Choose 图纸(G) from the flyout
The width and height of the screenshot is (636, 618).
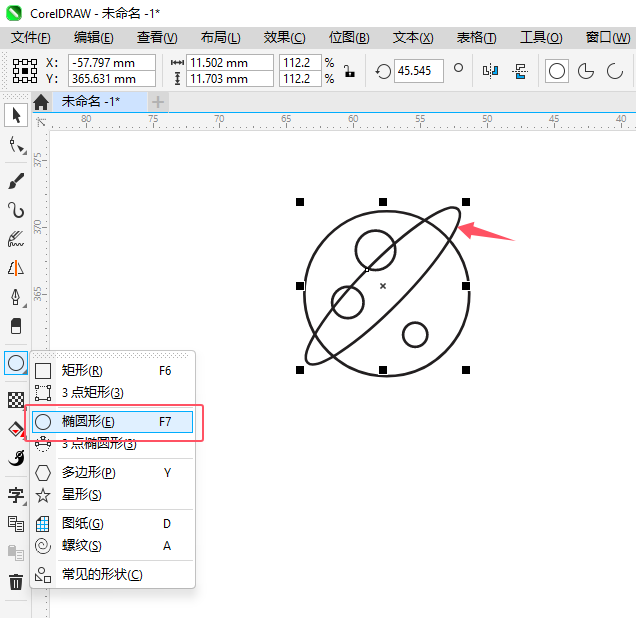[x=113, y=524]
